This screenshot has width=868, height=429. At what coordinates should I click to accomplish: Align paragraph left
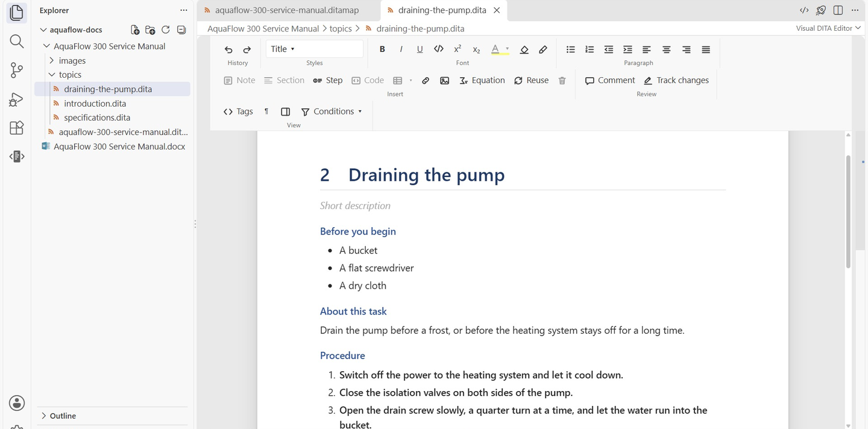647,49
